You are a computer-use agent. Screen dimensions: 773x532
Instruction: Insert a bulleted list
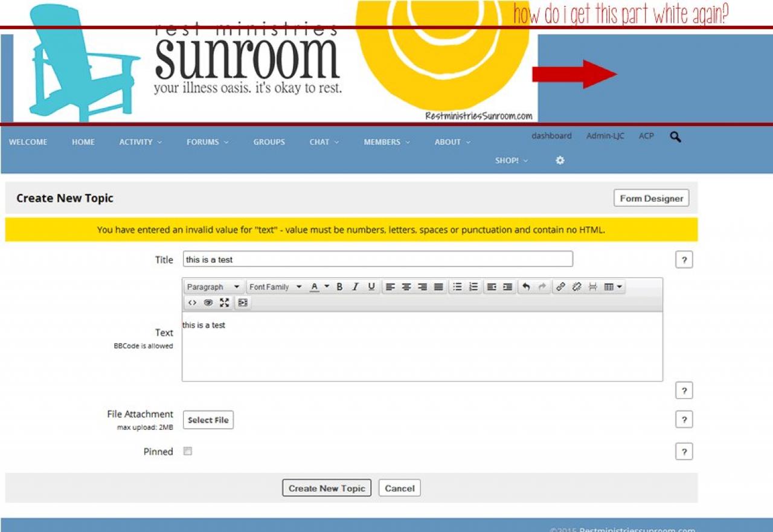pos(457,287)
